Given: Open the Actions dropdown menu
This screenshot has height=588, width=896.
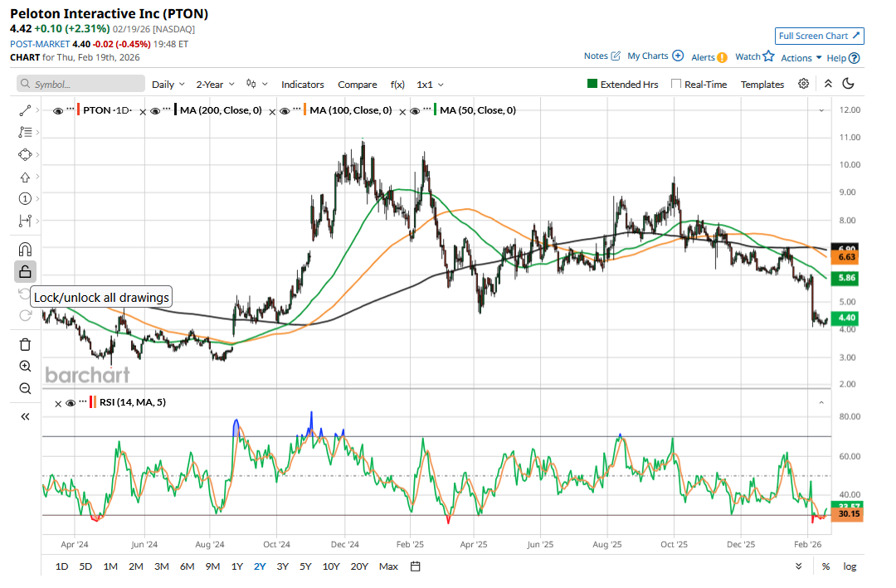Looking at the screenshot, I should coord(801,58).
